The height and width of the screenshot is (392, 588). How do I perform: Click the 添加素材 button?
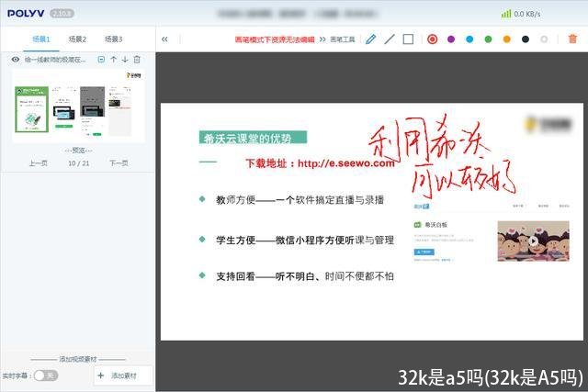(x=124, y=375)
